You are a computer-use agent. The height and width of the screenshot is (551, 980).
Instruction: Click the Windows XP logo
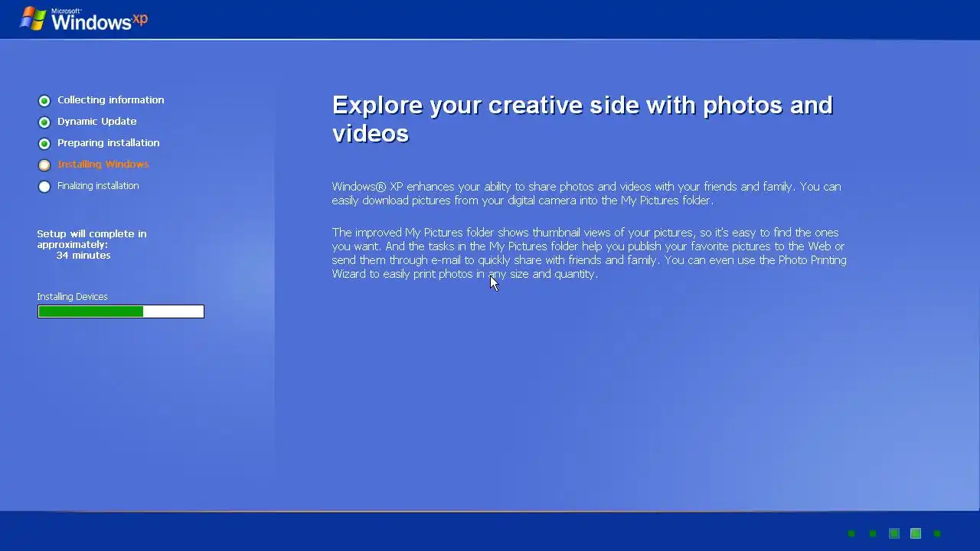click(83, 18)
